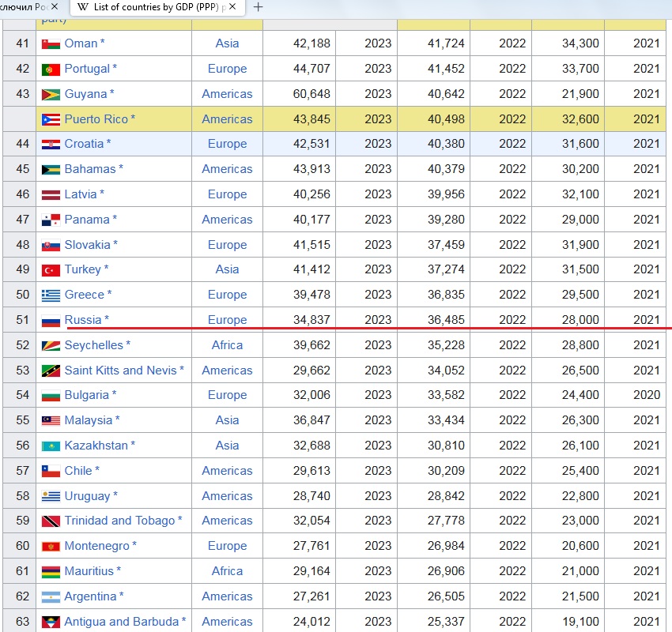The width and height of the screenshot is (672, 632).
Task: Click the Montenegro flag icon
Action: [51, 547]
